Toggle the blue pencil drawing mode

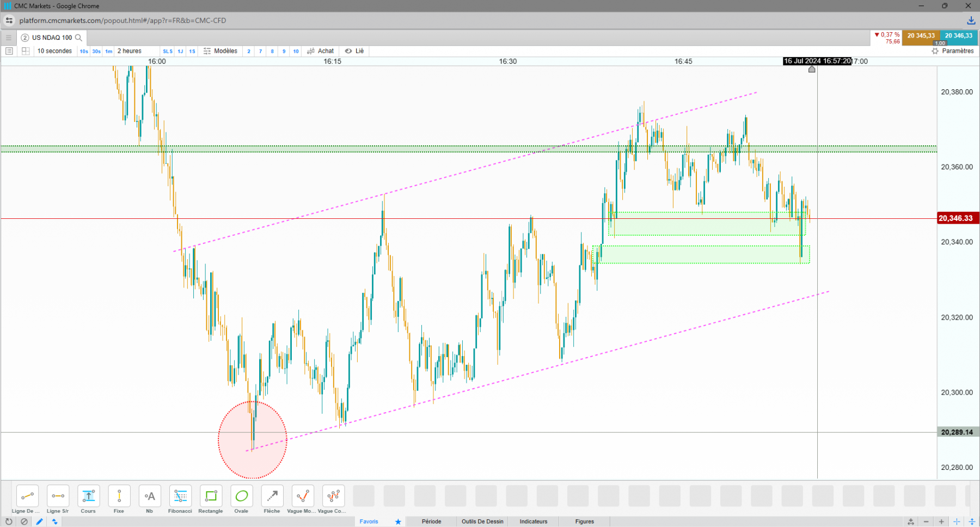pos(39,522)
